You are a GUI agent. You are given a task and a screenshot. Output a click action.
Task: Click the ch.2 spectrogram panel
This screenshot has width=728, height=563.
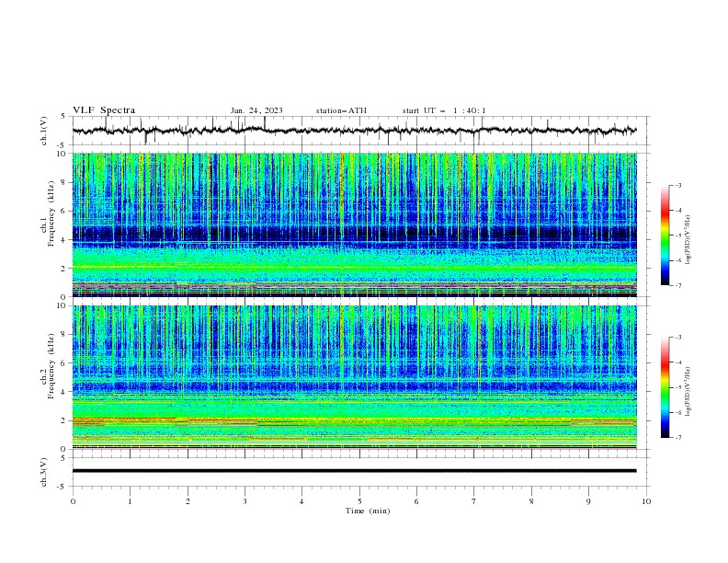(354, 377)
